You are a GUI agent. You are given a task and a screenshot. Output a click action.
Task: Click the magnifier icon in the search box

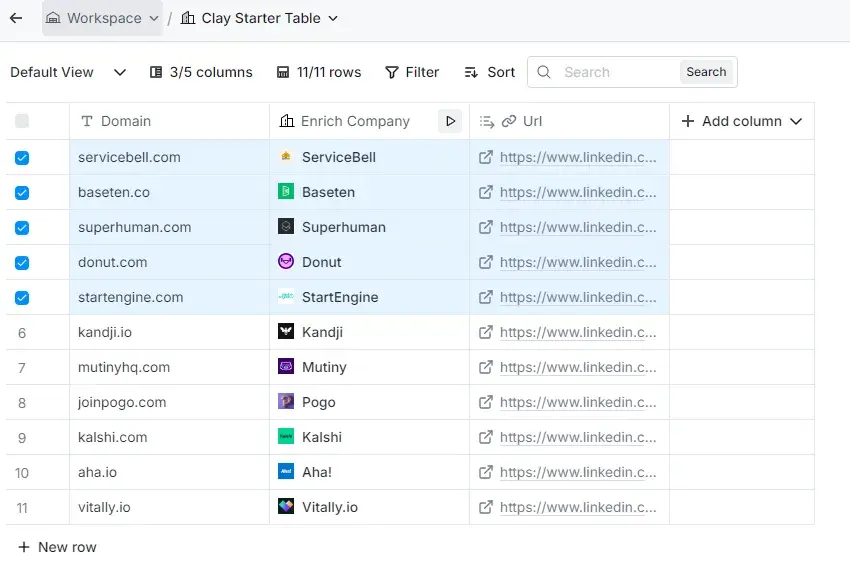point(543,72)
